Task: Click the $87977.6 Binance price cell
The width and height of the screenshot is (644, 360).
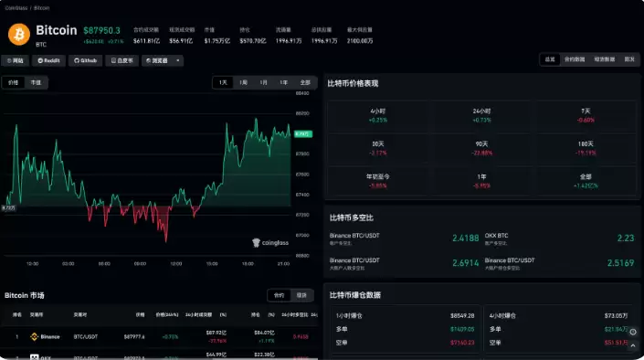Action: pyautogui.click(x=134, y=337)
